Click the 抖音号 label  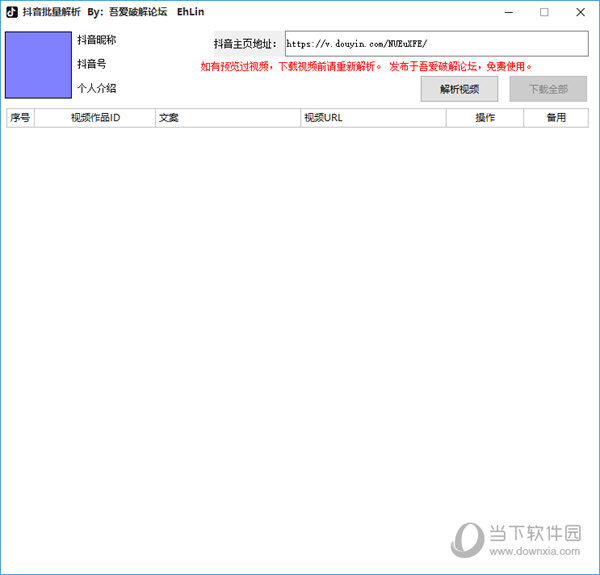click(x=91, y=64)
